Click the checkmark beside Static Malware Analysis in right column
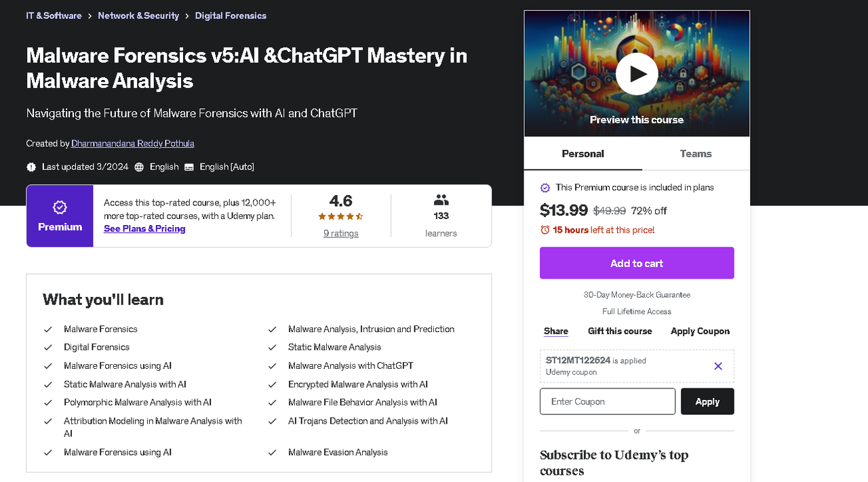 [x=272, y=347]
